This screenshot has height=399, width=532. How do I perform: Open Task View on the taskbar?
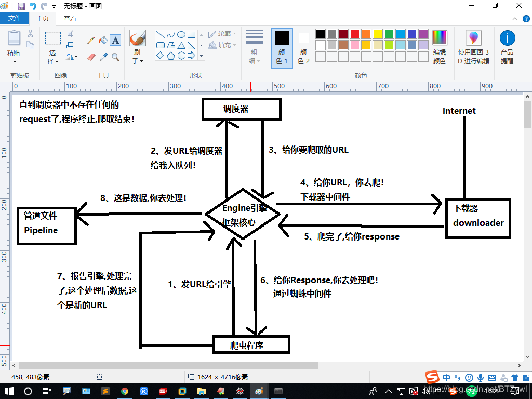pyautogui.click(x=46, y=391)
